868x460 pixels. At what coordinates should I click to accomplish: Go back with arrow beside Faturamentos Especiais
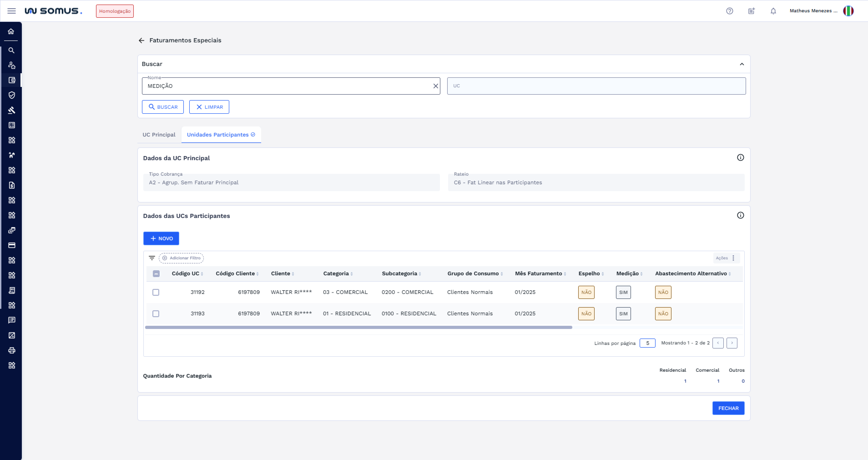point(141,40)
